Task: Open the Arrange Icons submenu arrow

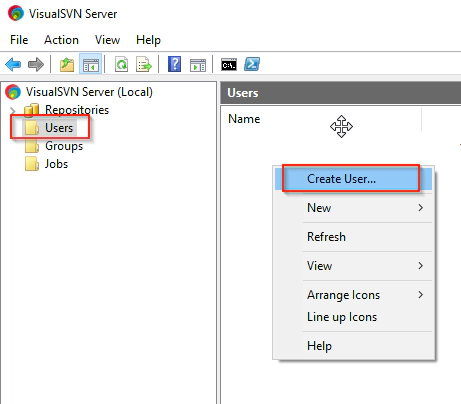Action: coord(421,295)
